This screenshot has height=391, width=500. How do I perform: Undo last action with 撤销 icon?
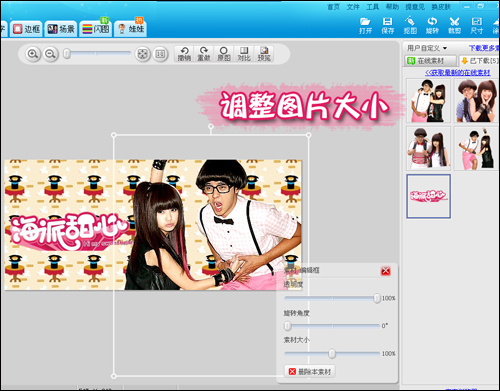click(184, 54)
